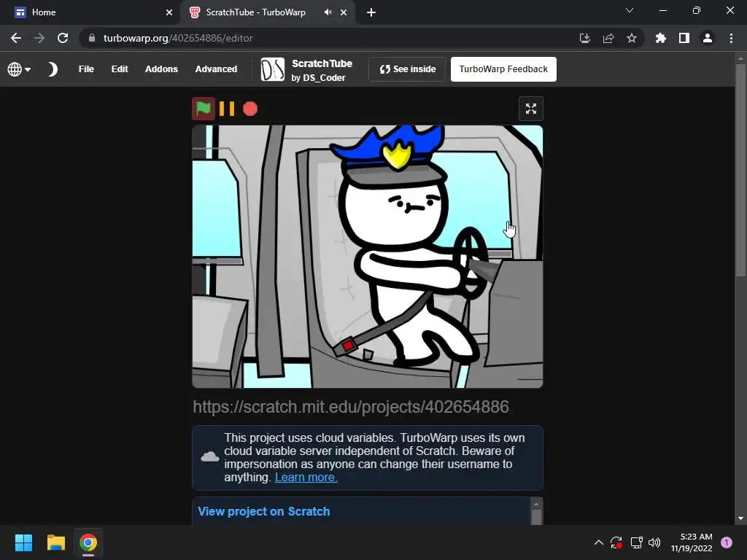
Task: Click the sync update tray icon
Action: 616,542
